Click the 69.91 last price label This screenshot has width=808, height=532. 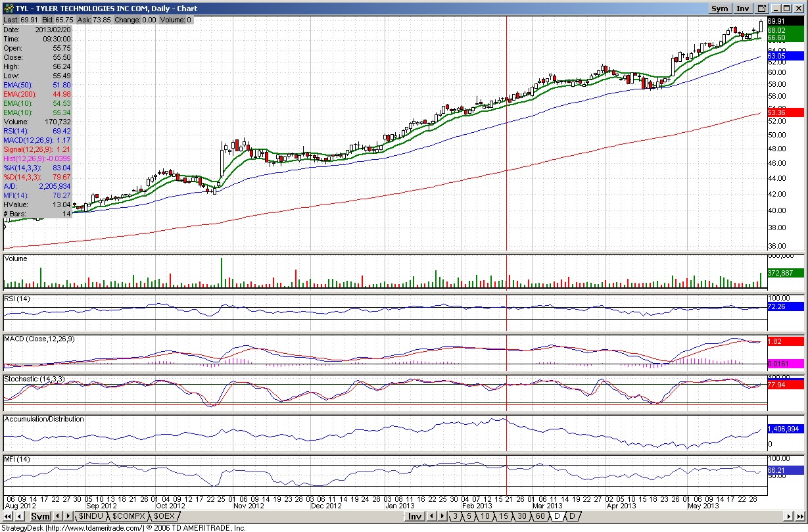pos(785,21)
